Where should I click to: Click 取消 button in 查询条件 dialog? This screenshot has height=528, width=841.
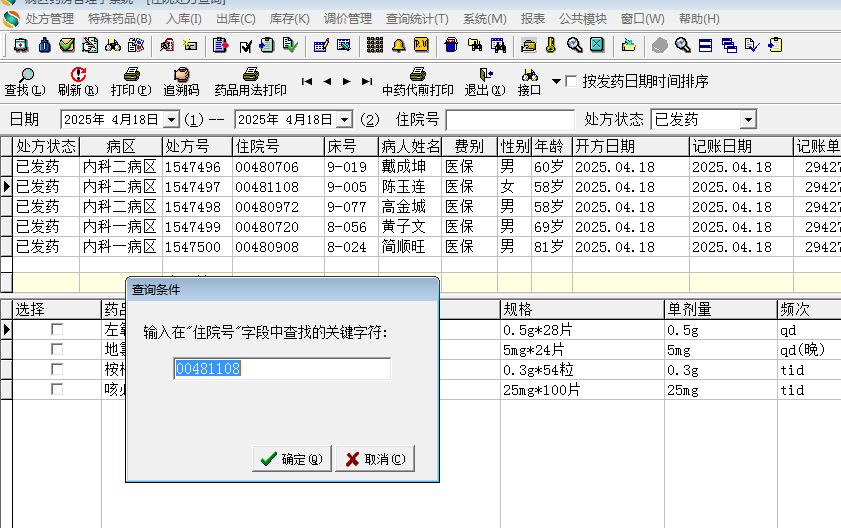point(375,459)
